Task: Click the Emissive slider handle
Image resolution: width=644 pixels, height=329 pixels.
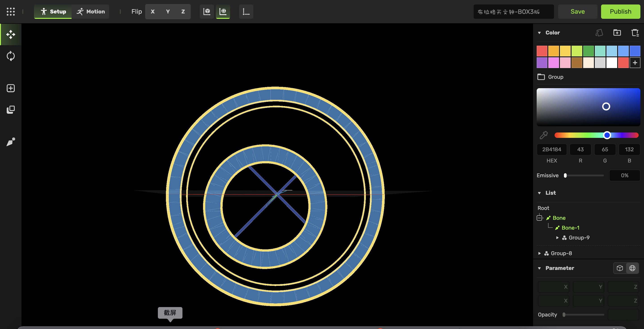Action: pos(565,175)
